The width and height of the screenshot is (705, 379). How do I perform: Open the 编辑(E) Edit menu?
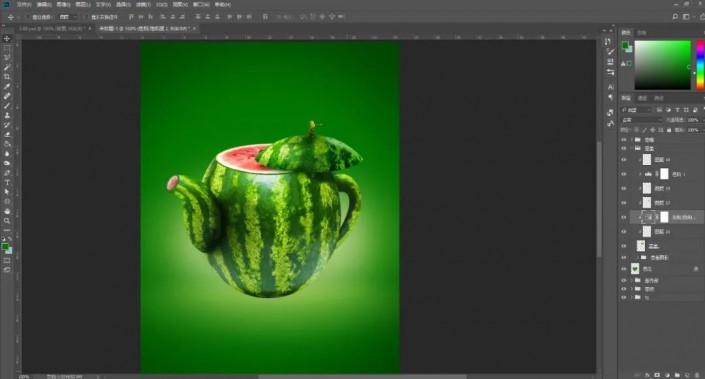tap(44, 4)
